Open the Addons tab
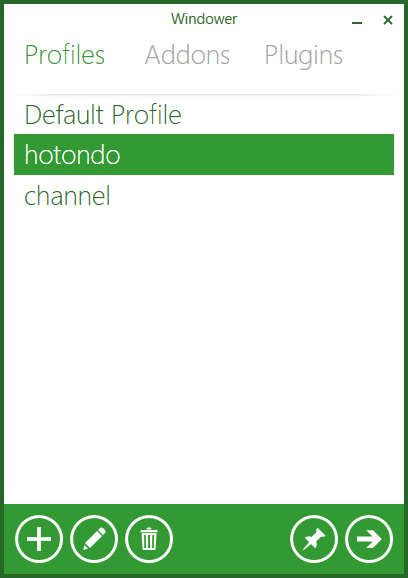The height and width of the screenshot is (578, 408). (x=187, y=55)
